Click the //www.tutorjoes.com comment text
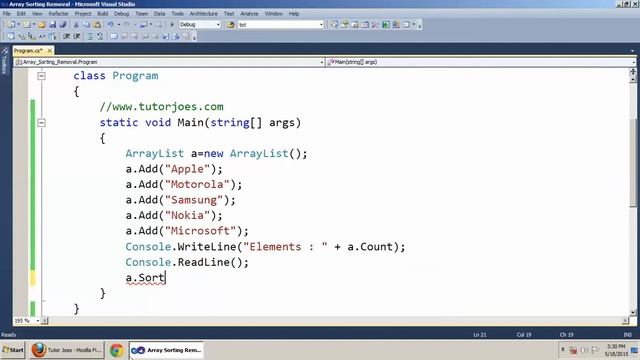Screen dimensions: 640x360 pyautogui.click(x=162, y=107)
